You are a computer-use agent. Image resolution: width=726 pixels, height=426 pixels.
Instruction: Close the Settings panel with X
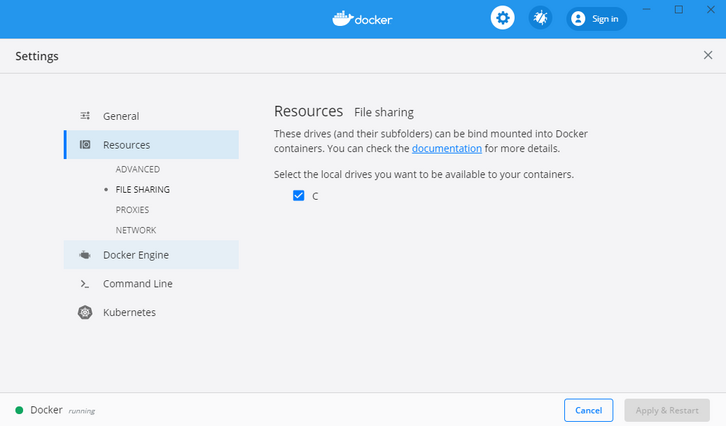[x=708, y=56]
